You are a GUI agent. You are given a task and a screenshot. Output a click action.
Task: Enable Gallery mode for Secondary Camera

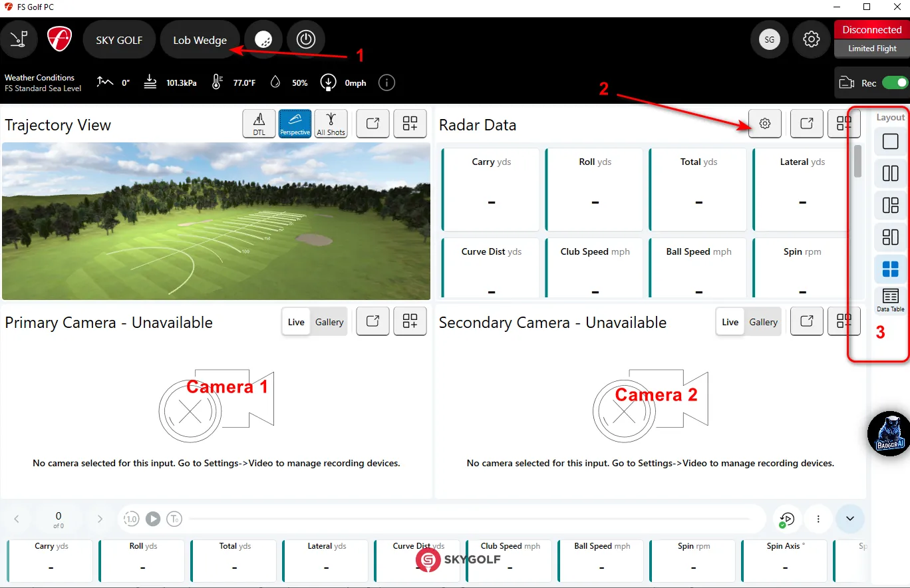(763, 321)
